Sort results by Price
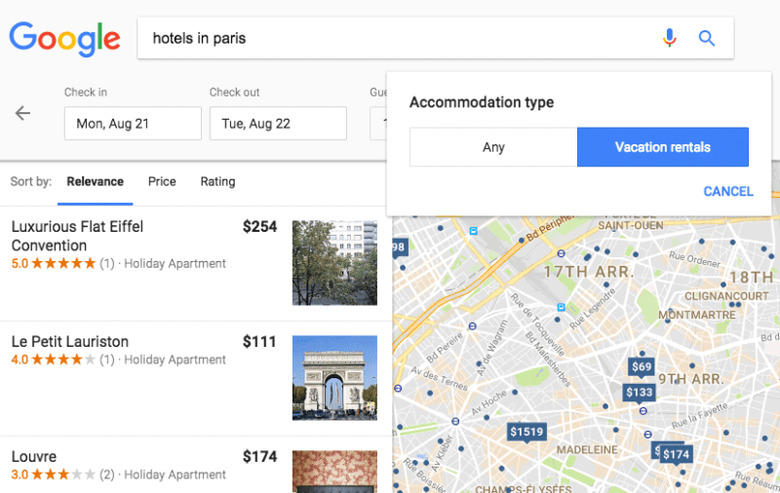 coord(162,182)
